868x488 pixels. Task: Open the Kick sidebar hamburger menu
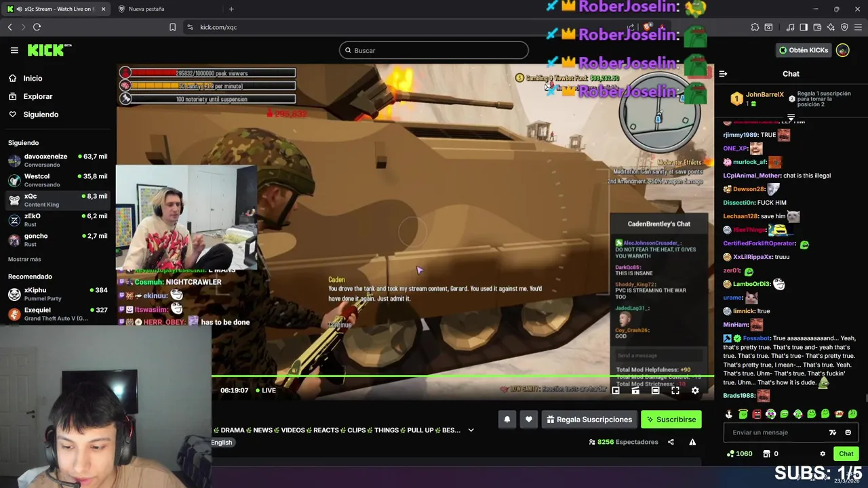(x=14, y=50)
